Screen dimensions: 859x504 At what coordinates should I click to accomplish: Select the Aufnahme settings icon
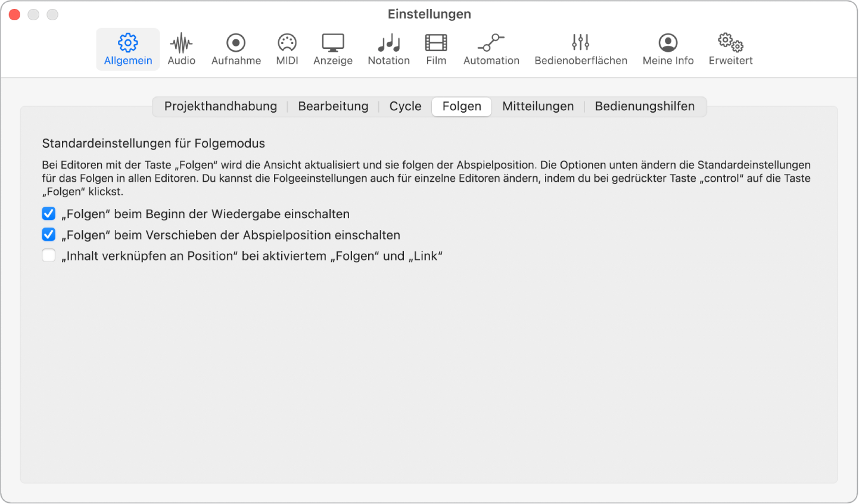[236, 48]
